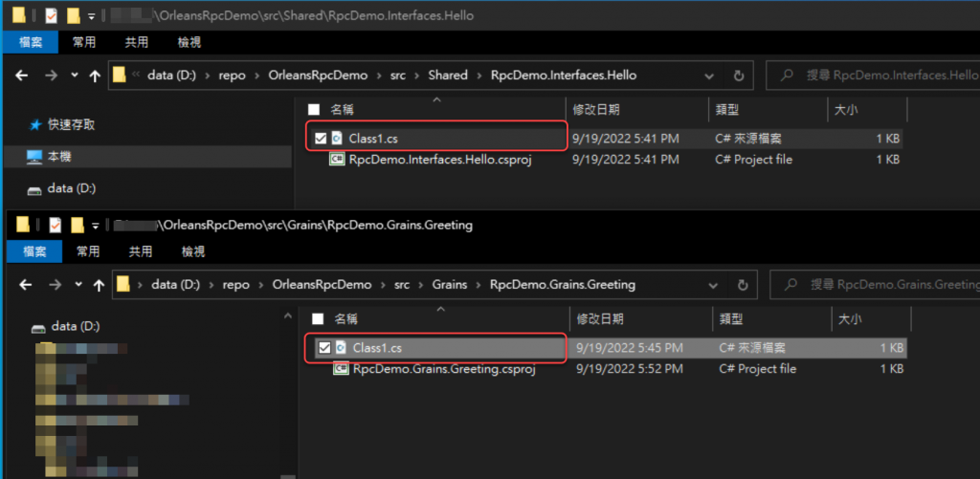Click src breadcrumb in Interfaces.Hello address bar
The image size is (980, 479).
[x=397, y=76]
